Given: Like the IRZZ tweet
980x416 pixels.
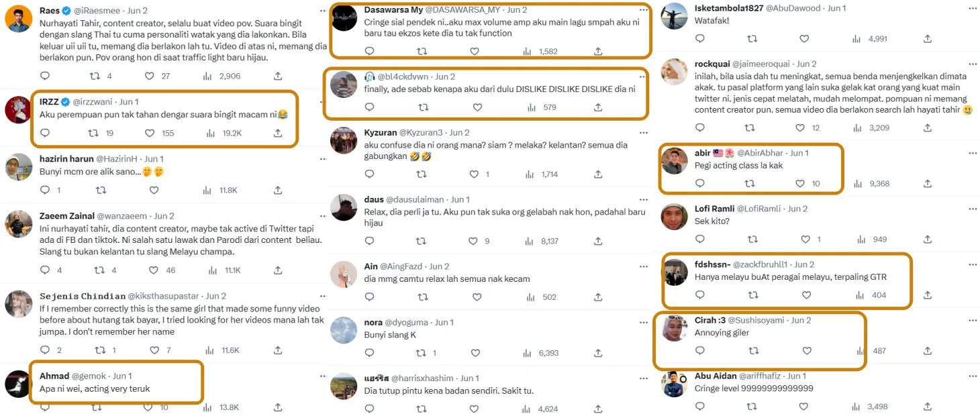Looking at the screenshot, I should coord(148,133).
